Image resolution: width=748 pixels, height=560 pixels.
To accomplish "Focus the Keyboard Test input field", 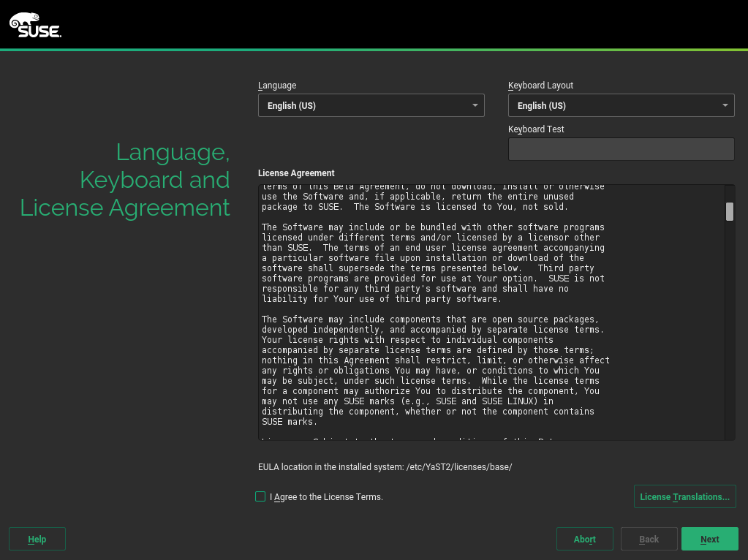I will (621, 149).
